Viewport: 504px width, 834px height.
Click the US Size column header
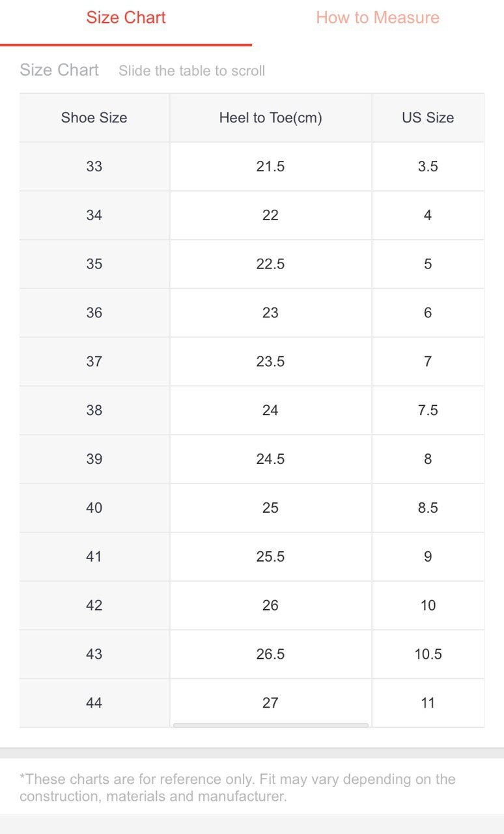point(428,118)
